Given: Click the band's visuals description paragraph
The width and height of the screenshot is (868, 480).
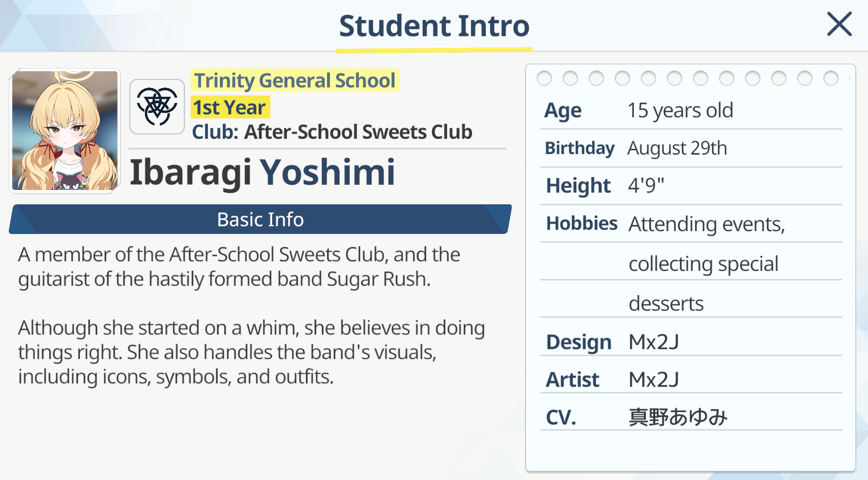Looking at the screenshot, I should click(252, 352).
